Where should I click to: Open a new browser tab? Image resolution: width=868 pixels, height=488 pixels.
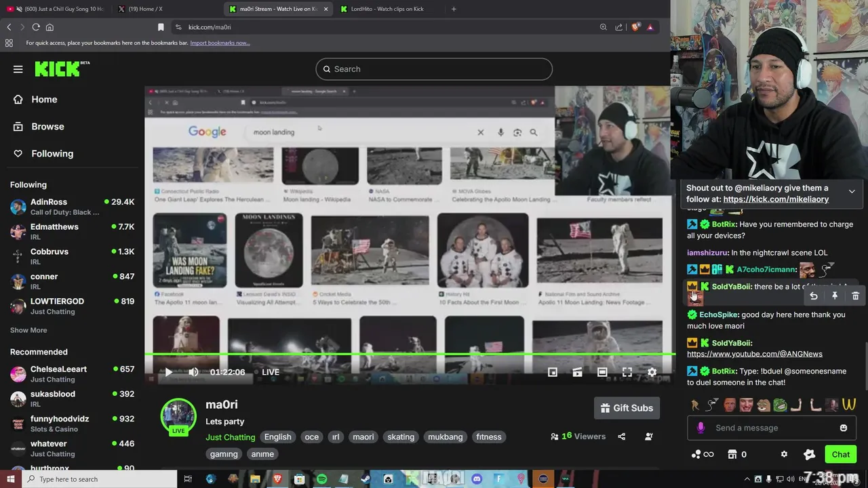pos(454,9)
